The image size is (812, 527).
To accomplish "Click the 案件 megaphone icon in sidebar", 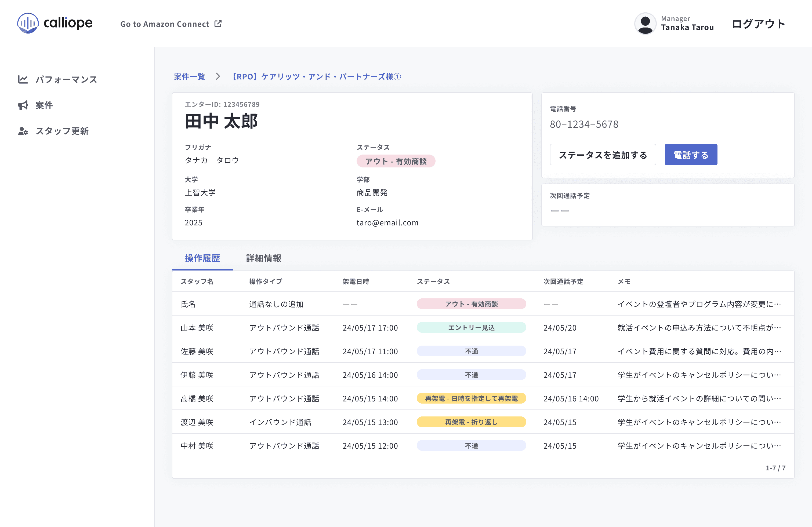I will pos(23,105).
